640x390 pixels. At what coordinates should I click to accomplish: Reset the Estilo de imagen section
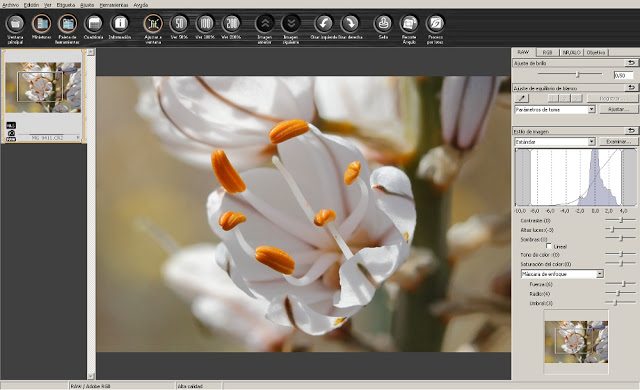[631, 131]
